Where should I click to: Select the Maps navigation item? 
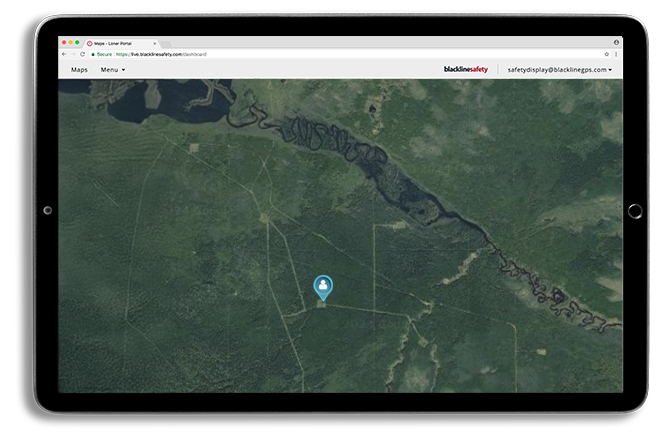pyautogui.click(x=79, y=70)
